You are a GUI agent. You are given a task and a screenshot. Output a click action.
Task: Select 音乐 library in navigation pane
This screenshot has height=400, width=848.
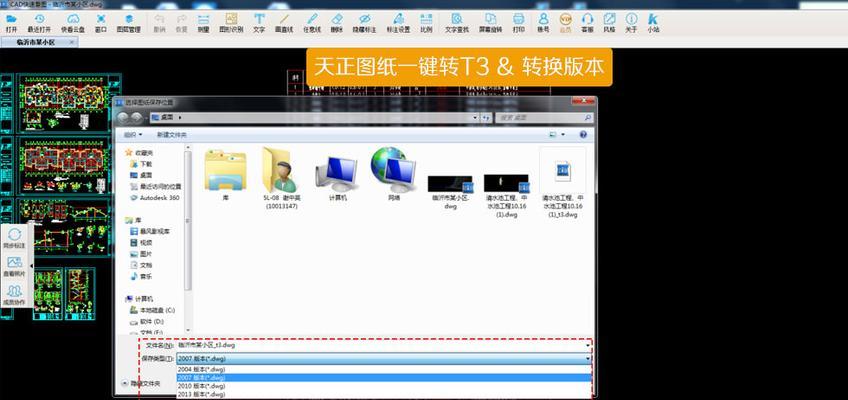click(x=142, y=276)
